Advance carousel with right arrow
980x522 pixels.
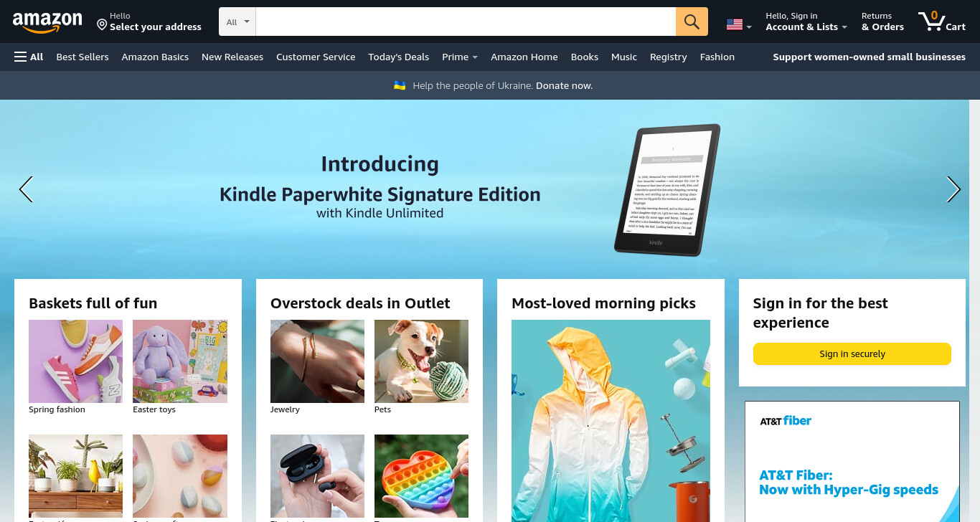pyautogui.click(x=953, y=189)
